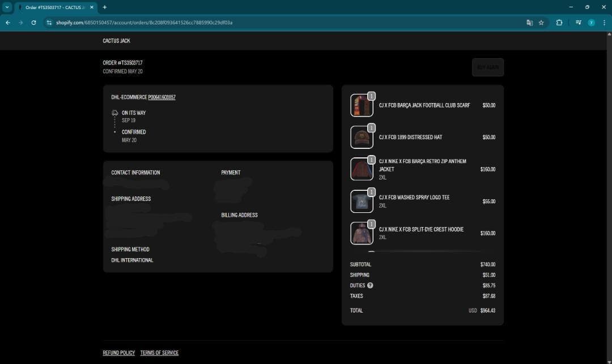Close the Order #TS3503717 tab
The height and width of the screenshot is (364, 612).
click(92, 7)
